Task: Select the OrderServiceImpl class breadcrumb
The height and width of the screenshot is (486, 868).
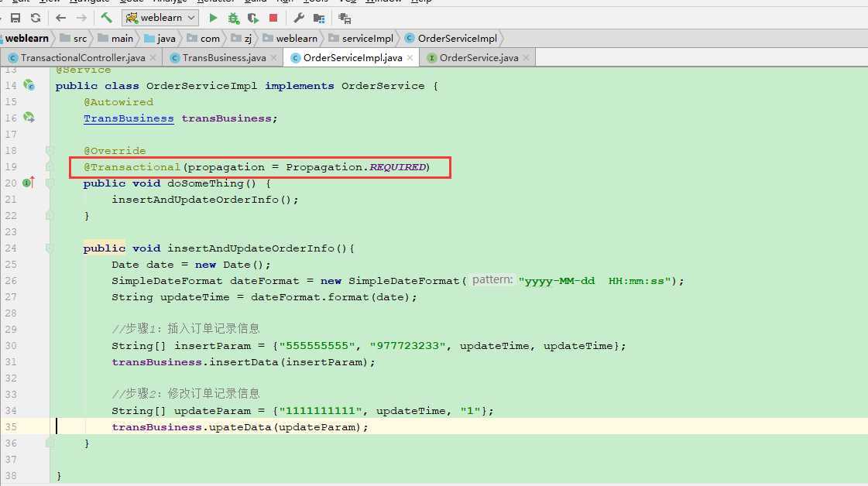Action: [451, 38]
